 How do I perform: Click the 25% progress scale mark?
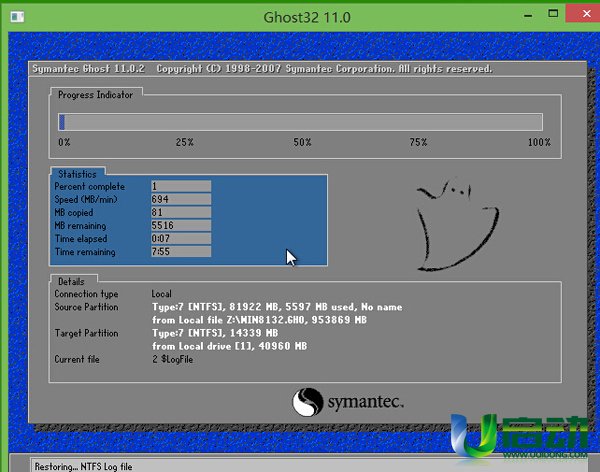tap(184, 142)
